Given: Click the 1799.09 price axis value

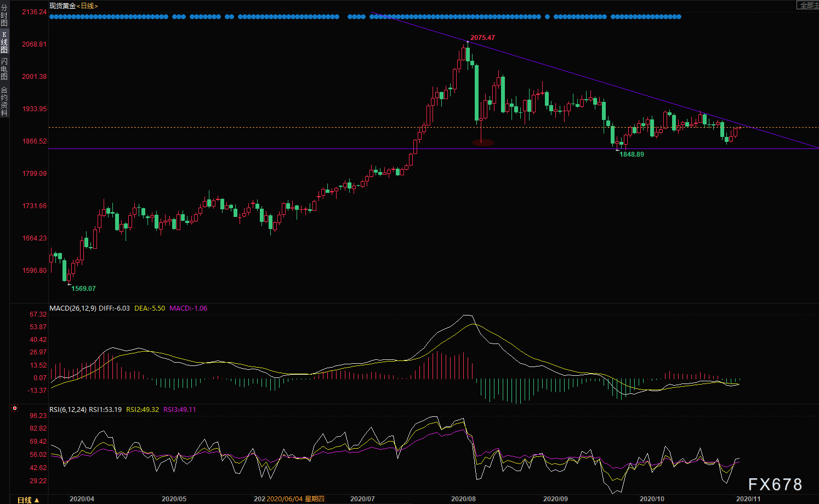Looking at the screenshot, I should coord(34,174).
